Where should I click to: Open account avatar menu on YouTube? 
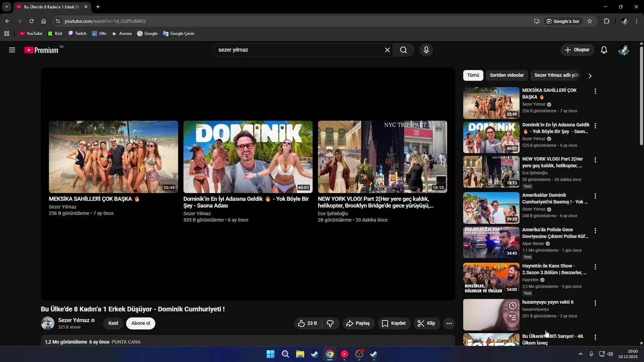tap(623, 50)
